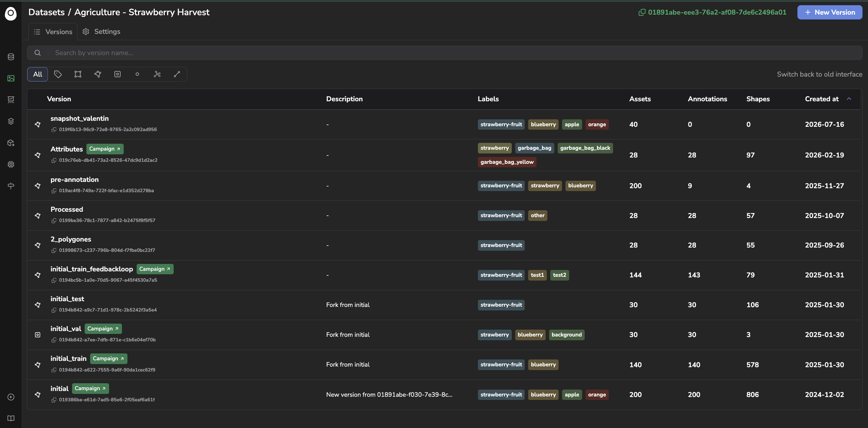Switch back to old interface
868x428 pixels.
tap(819, 74)
